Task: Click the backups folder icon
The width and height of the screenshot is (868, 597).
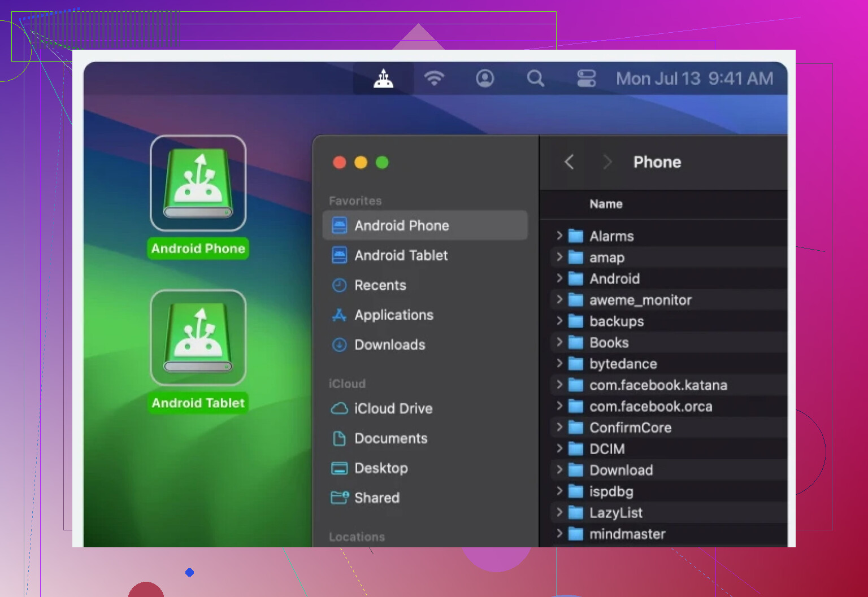Action: [575, 321]
